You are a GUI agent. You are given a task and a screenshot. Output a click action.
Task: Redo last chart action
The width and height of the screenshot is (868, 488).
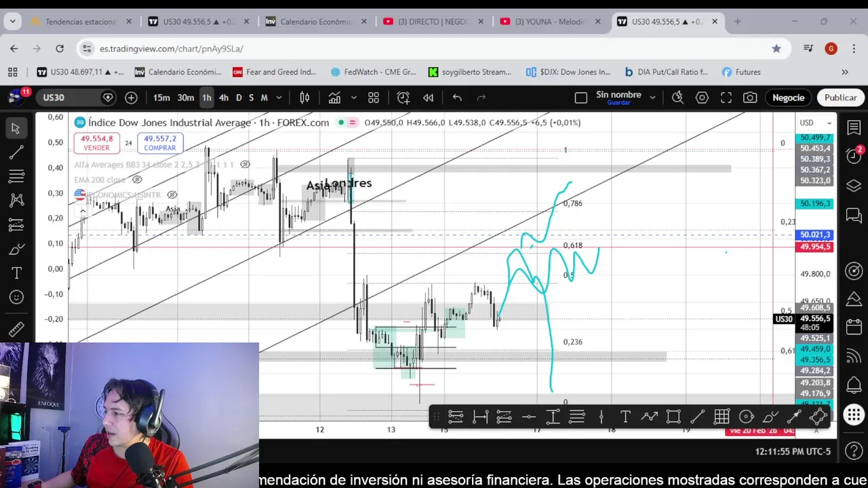click(481, 98)
